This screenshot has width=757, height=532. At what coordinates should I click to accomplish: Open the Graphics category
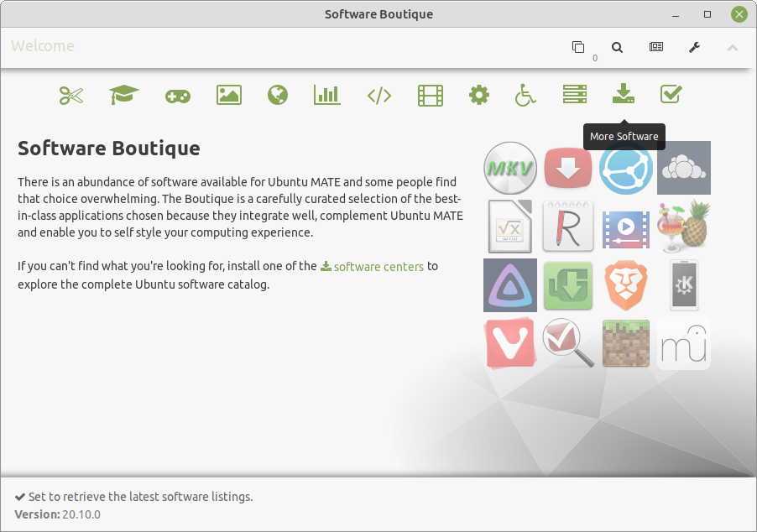click(228, 95)
